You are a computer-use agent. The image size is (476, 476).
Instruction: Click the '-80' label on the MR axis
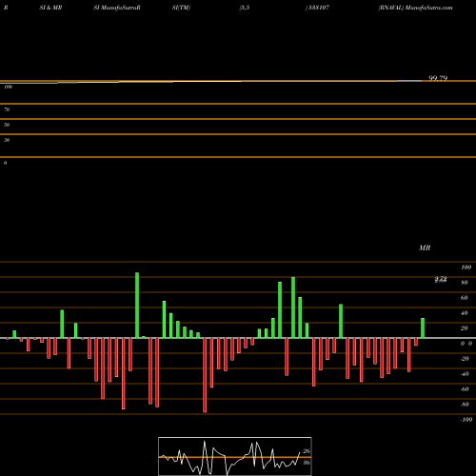[x=465, y=405]
